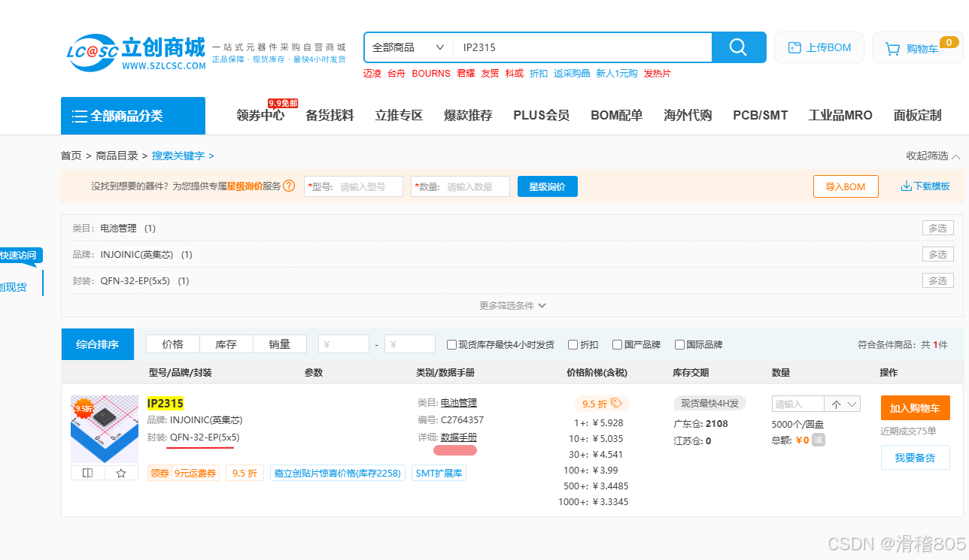Click the 星级询价 button
Viewport: 969px width, 560px height.
point(547,186)
